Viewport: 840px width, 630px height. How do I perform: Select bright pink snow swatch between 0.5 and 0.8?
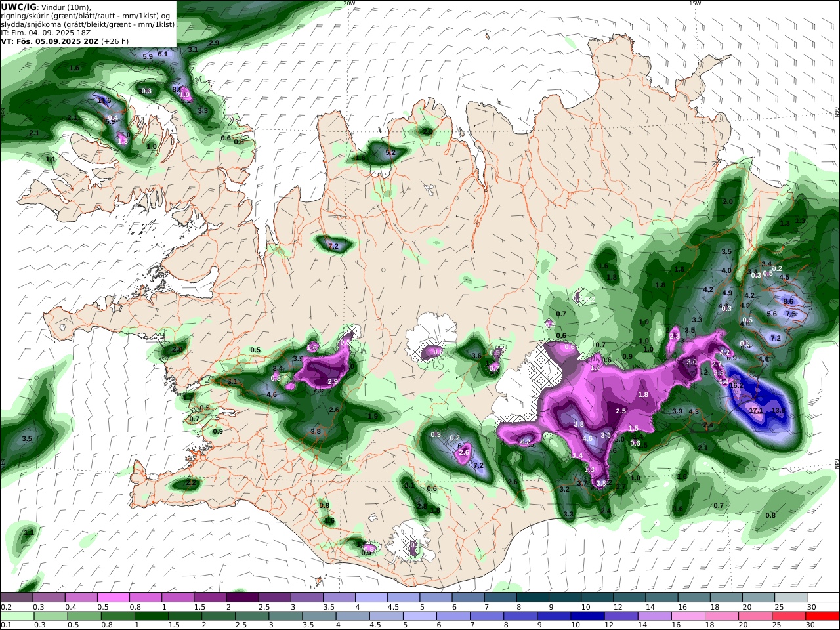[x=113, y=598]
